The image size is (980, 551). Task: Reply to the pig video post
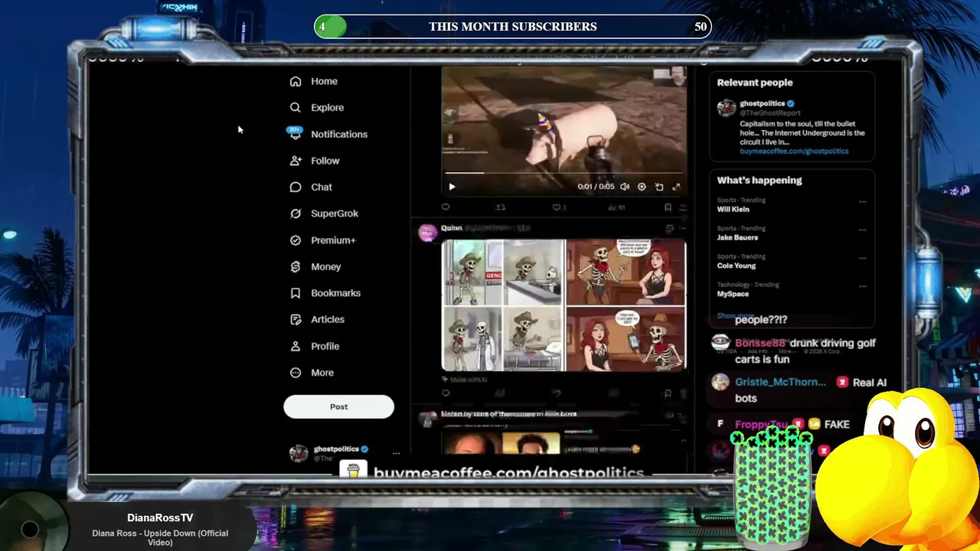pos(446,207)
